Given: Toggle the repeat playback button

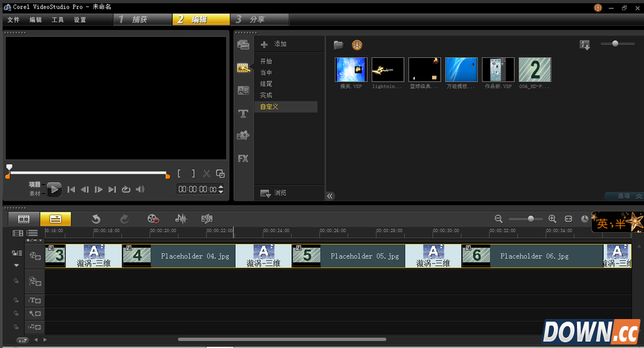Looking at the screenshot, I should tap(126, 189).
